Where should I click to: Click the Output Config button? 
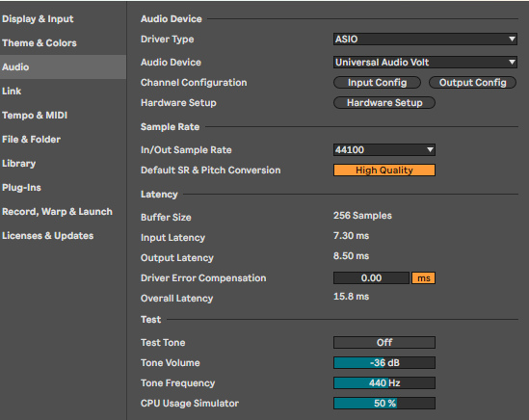[x=473, y=82]
